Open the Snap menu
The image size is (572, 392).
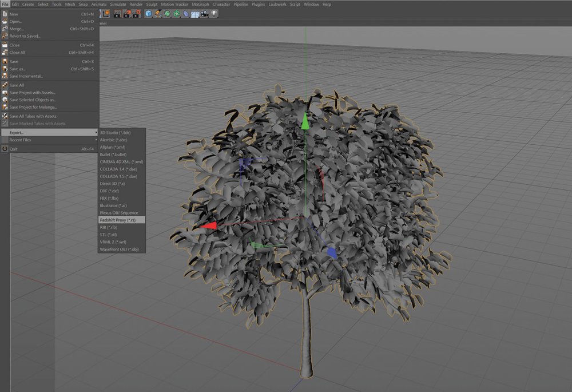tap(83, 5)
